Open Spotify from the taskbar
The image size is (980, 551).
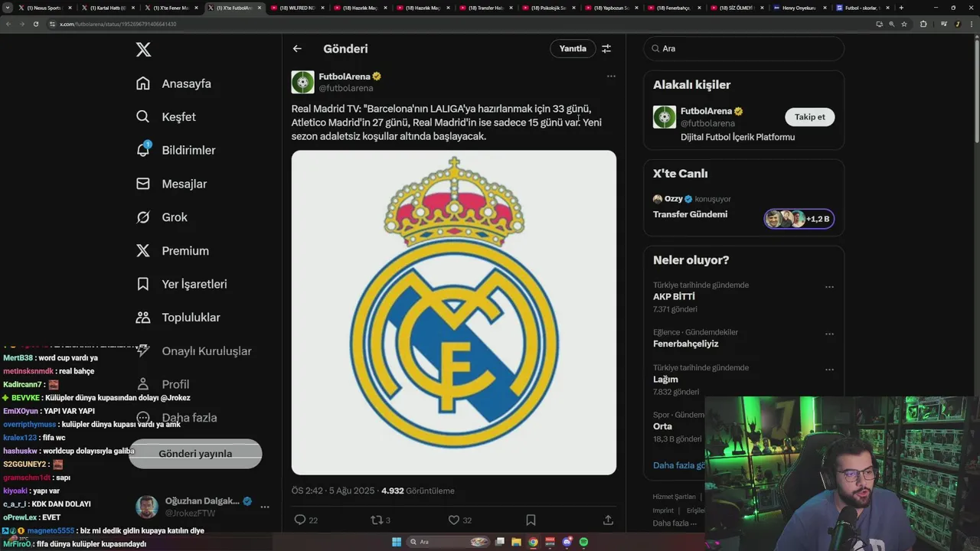click(583, 542)
